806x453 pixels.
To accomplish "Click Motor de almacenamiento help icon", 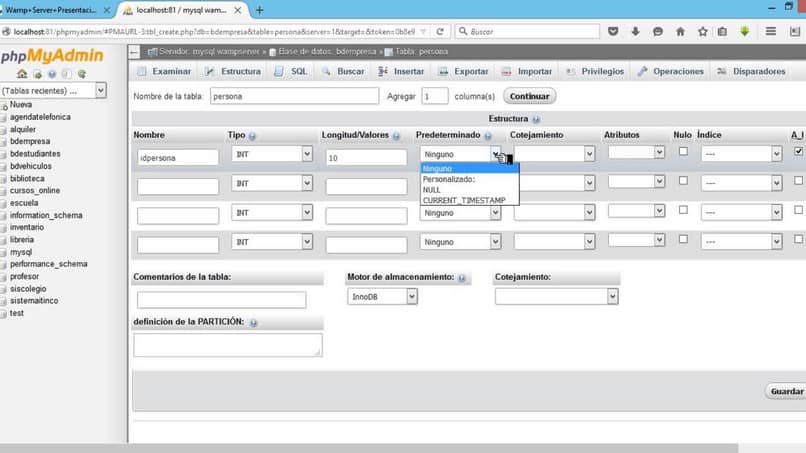I will coord(462,278).
